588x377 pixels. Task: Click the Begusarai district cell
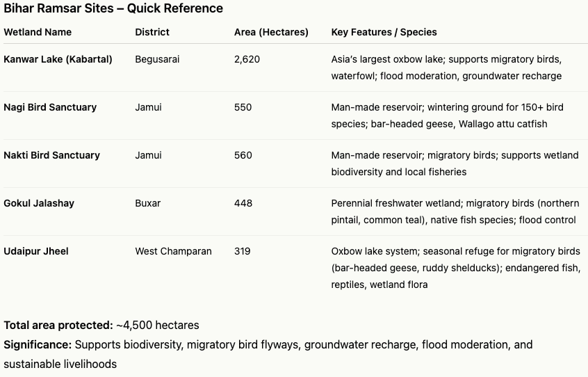(x=157, y=59)
